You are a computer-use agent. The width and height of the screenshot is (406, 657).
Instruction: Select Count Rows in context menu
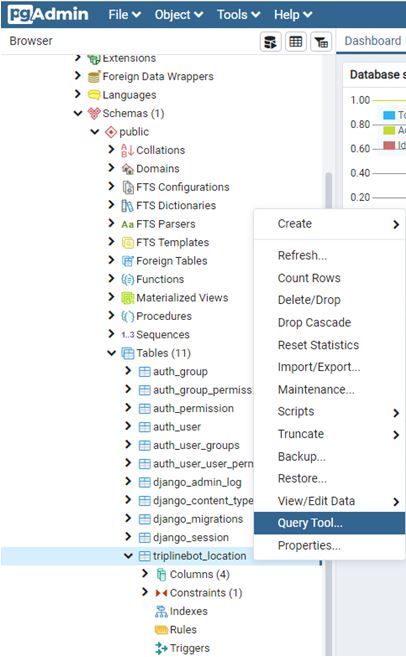pos(329,278)
